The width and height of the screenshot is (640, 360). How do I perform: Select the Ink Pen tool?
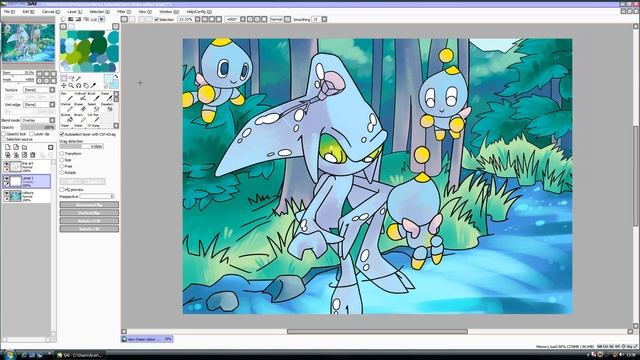coord(94,118)
